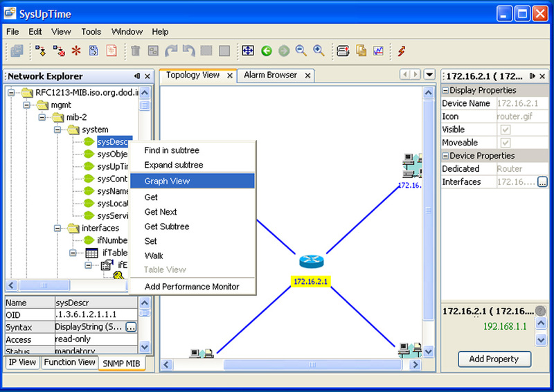Click the zoom in magnifier icon
Viewport: 554px width, 392px height.
[319, 51]
